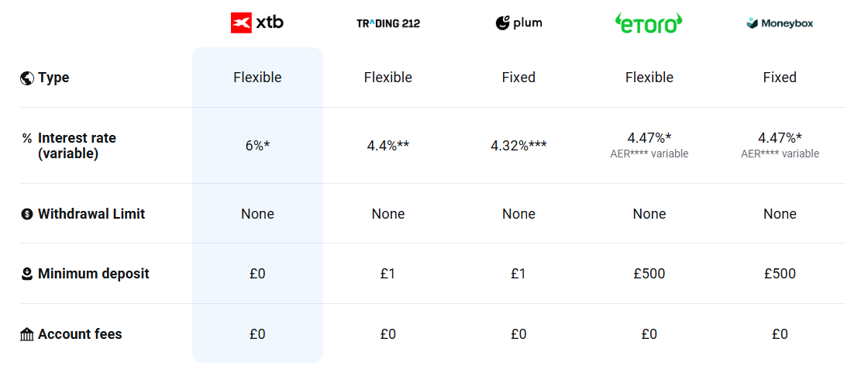868x373 pixels.
Task: Click the Trading 212 logo
Action: coord(387,23)
